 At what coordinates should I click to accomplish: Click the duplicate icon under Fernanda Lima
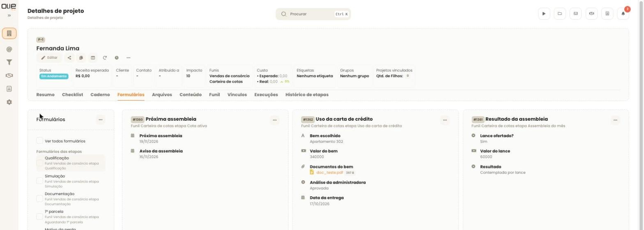tap(81, 58)
